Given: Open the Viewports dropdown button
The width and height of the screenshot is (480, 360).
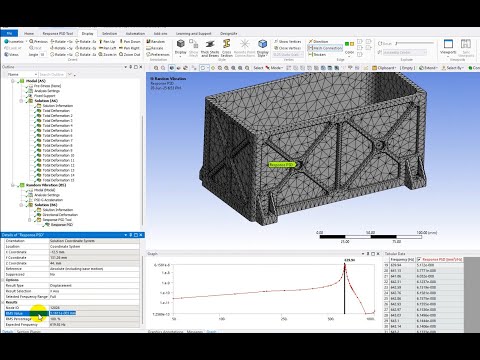Looking at the screenshot, I should click(448, 47).
